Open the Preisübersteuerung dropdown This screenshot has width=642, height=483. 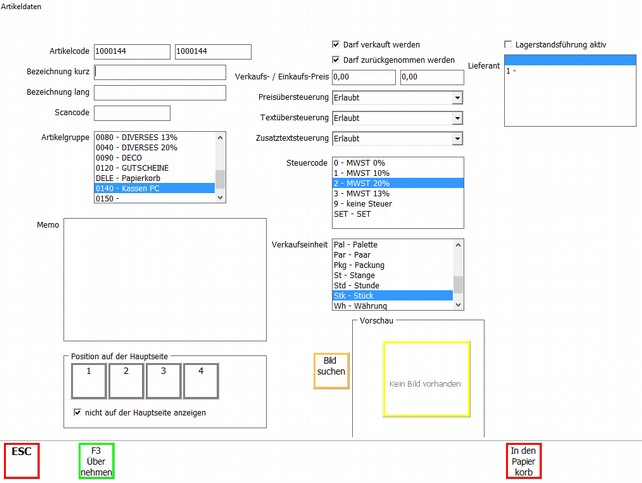(457, 98)
